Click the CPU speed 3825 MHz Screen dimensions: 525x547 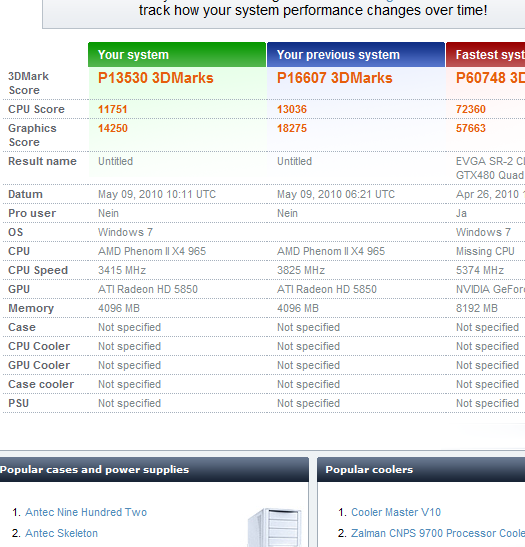[301, 270]
